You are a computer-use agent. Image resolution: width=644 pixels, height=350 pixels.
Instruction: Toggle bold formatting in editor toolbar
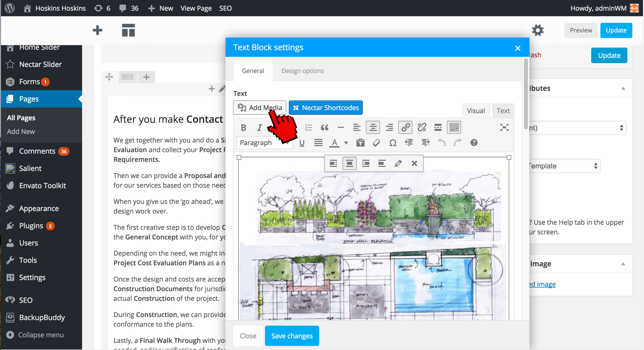click(x=243, y=127)
